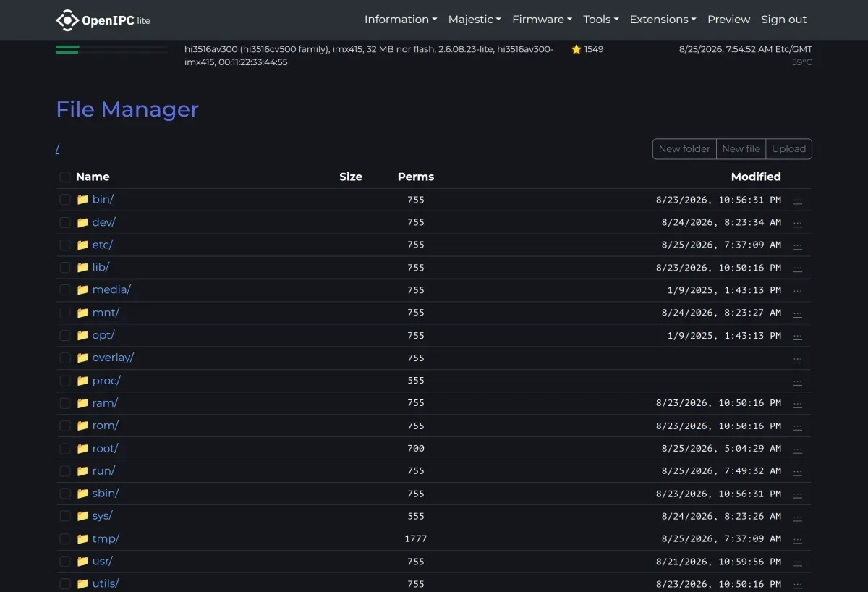Click the sbin/ folder icon
Viewport: 868px width, 592px height.
click(x=82, y=493)
